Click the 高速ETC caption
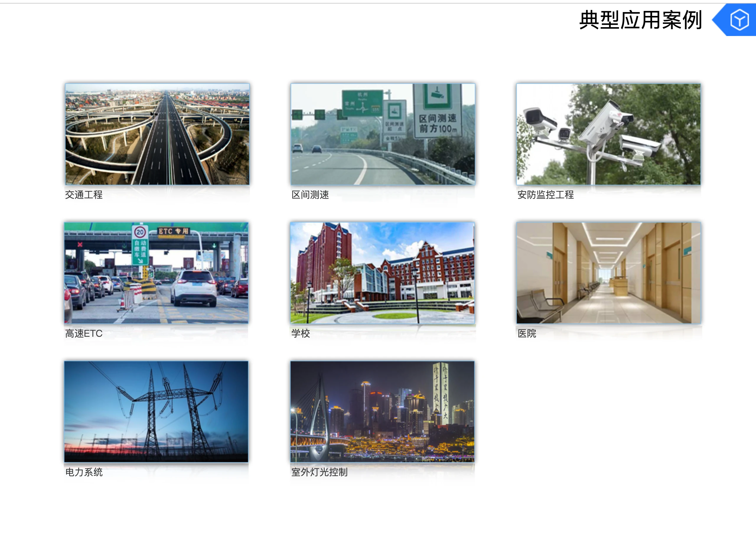This screenshot has width=756, height=533. tap(84, 333)
